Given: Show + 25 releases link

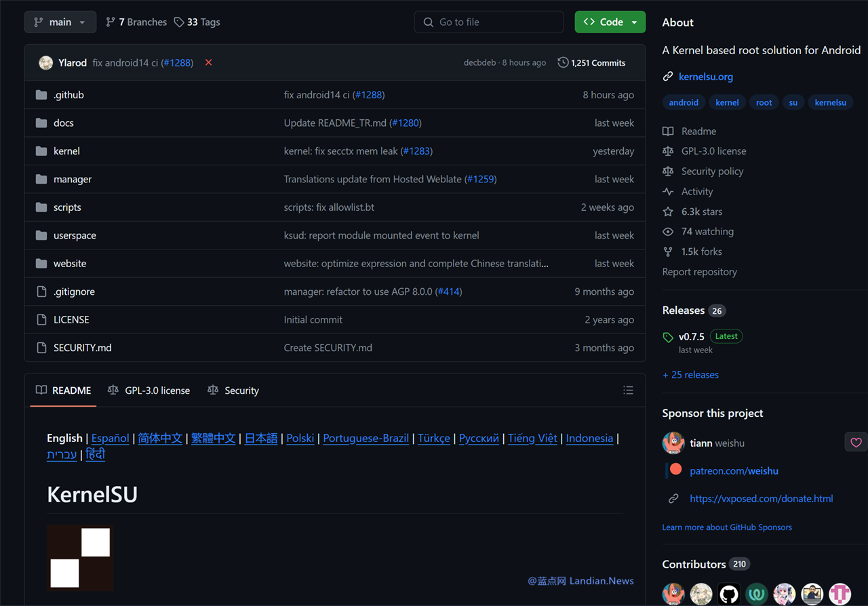Looking at the screenshot, I should coord(690,375).
